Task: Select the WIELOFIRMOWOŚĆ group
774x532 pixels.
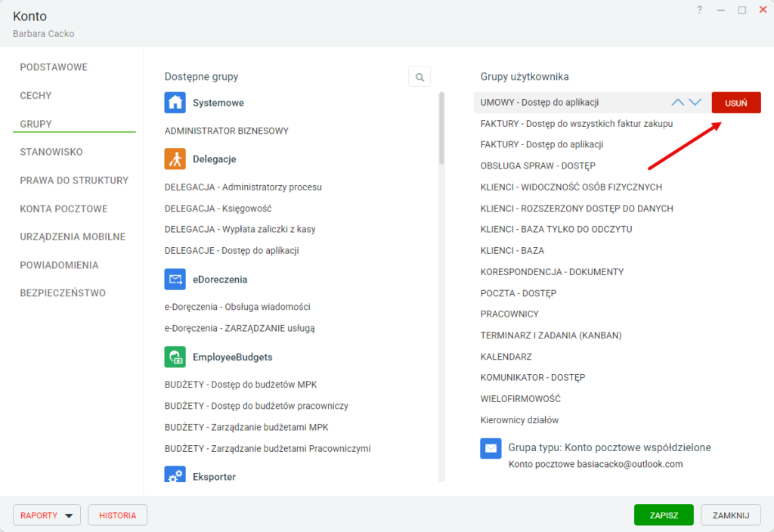Action: (x=520, y=399)
